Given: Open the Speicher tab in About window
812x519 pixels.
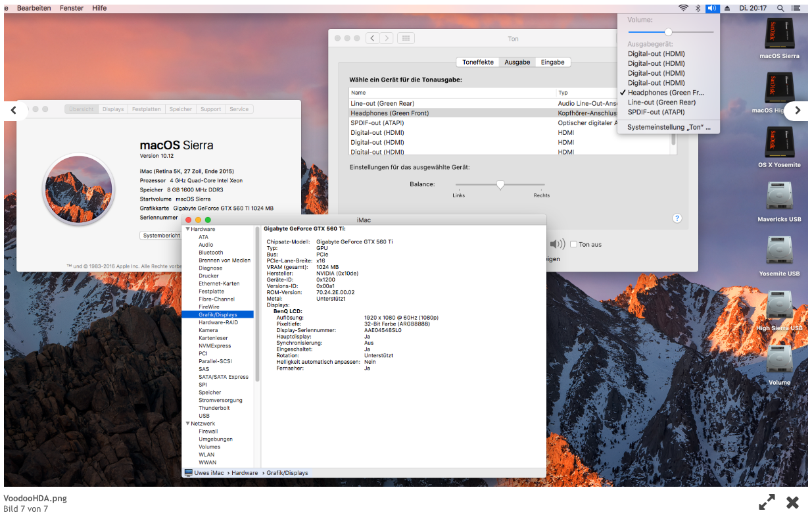Looking at the screenshot, I should click(181, 109).
